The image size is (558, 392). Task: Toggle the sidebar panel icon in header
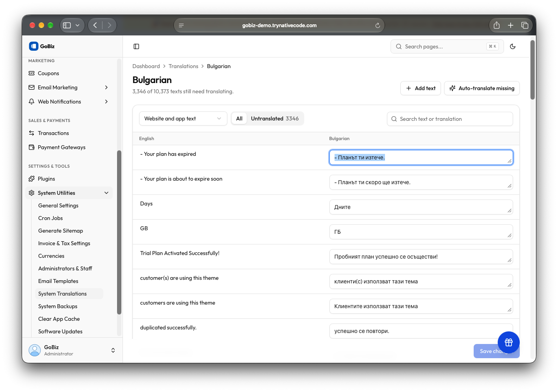[136, 46]
